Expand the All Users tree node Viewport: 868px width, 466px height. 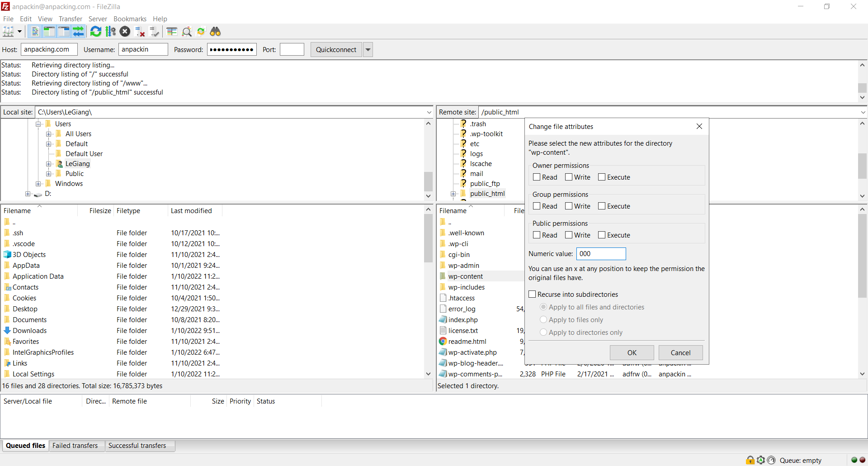pyautogui.click(x=49, y=134)
